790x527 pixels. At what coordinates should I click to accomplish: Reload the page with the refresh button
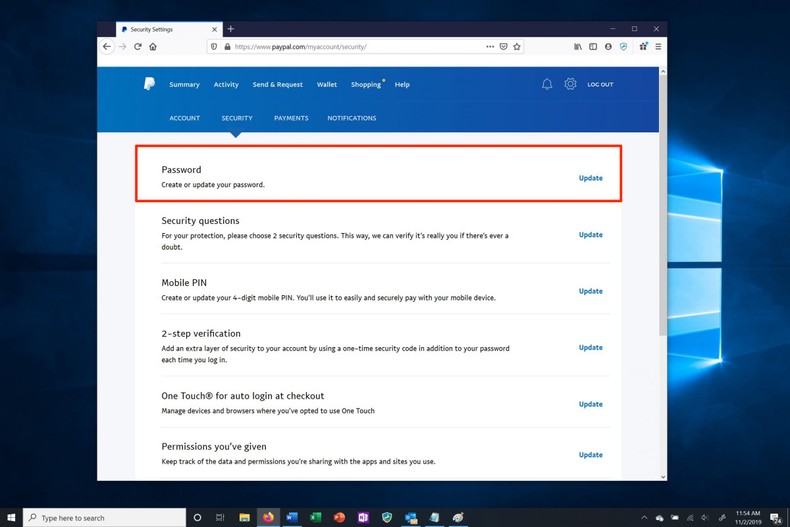[138, 47]
